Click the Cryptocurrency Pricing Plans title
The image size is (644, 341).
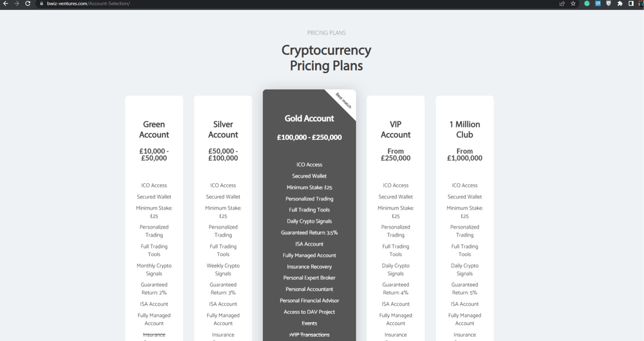tap(326, 58)
